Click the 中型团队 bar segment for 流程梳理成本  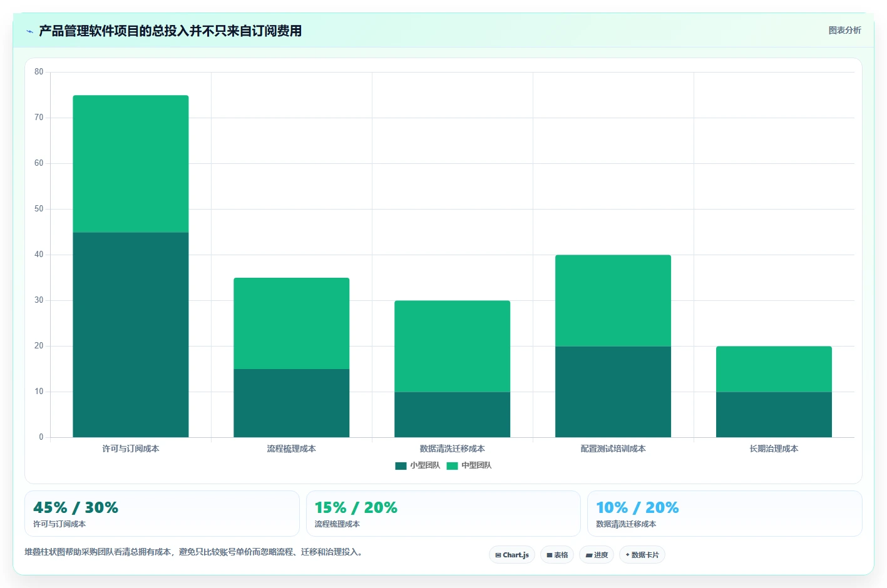tap(292, 323)
